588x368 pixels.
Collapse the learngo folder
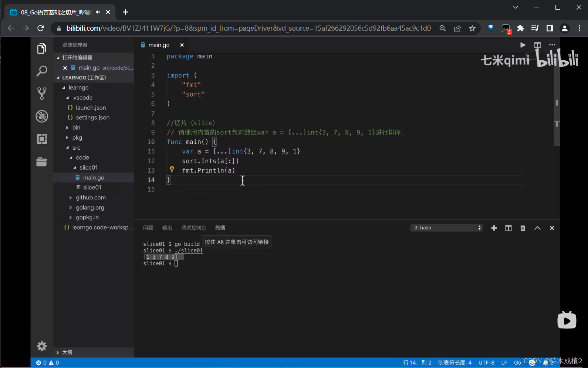pyautogui.click(x=64, y=88)
